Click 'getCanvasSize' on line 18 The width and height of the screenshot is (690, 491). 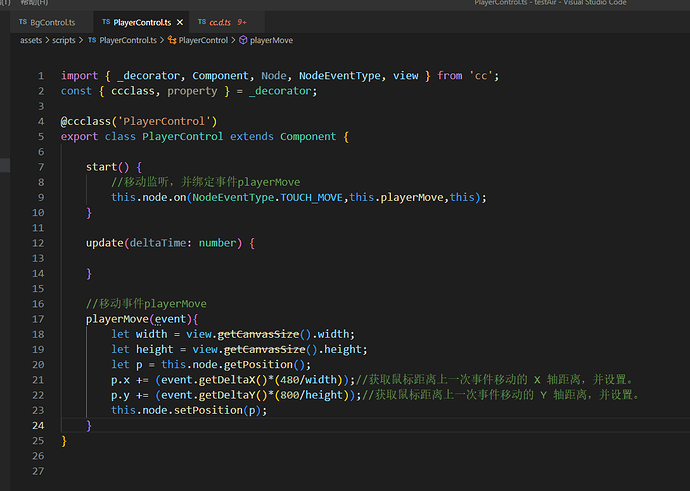pos(258,334)
